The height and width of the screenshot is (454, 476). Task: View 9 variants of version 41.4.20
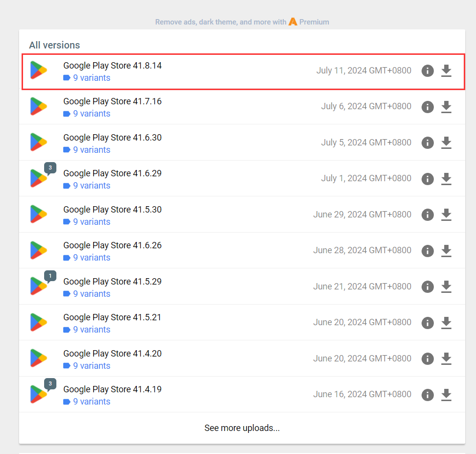pos(87,366)
